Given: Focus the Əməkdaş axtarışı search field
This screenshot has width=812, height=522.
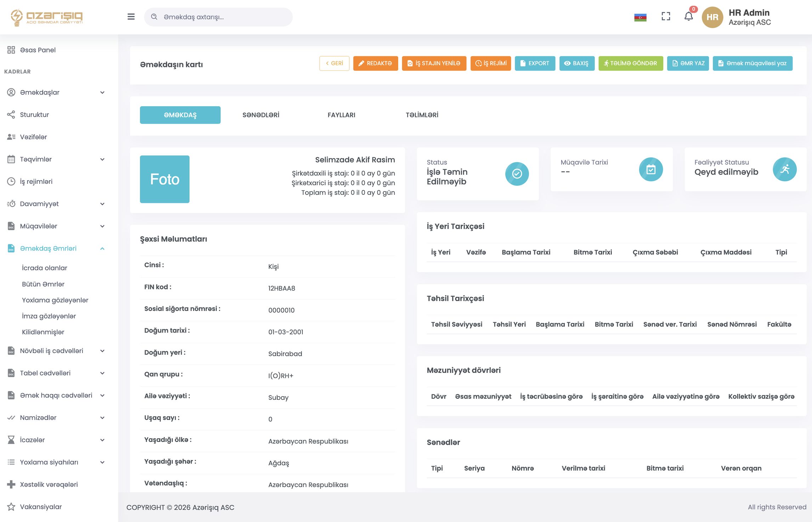Looking at the screenshot, I should pyautogui.click(x=218, y=17).
